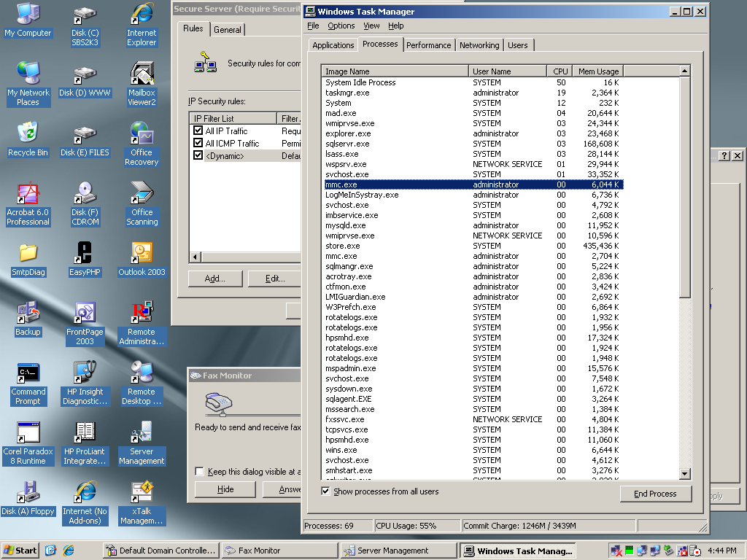The height and width of the screenshot is (560, 747).
Task: Uncheck All ICMP Traffic filter rule
Action: [198, 142]
